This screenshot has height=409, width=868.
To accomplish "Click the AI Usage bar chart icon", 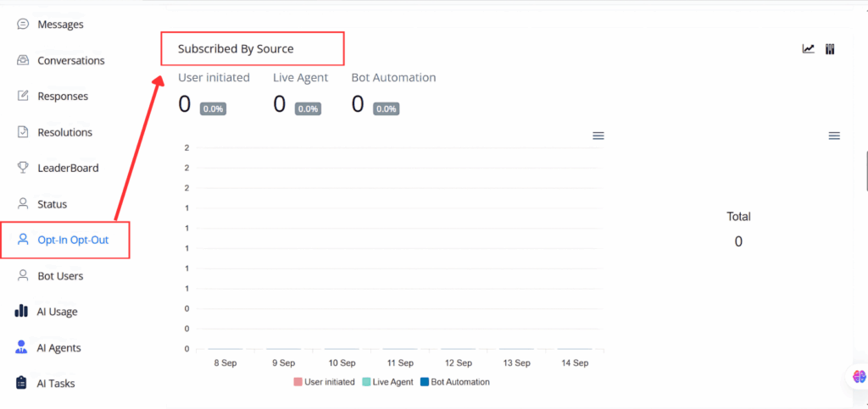I will [22, 312].
